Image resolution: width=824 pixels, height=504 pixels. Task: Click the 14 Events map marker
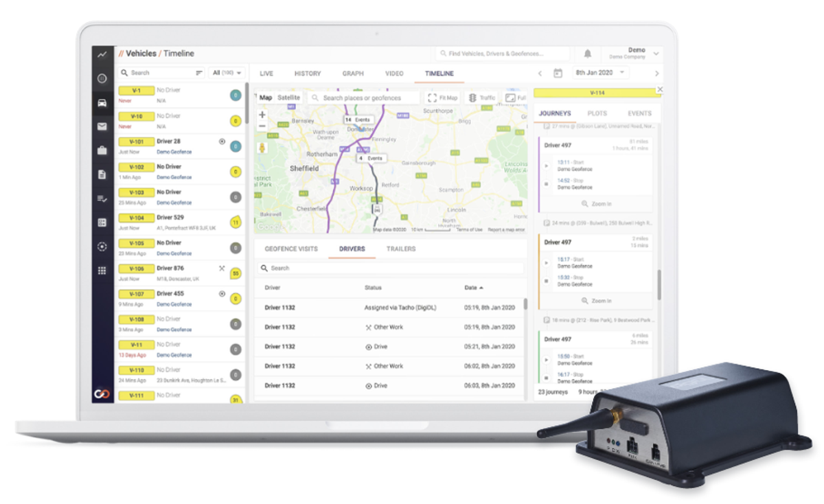(x=359, y=119)
